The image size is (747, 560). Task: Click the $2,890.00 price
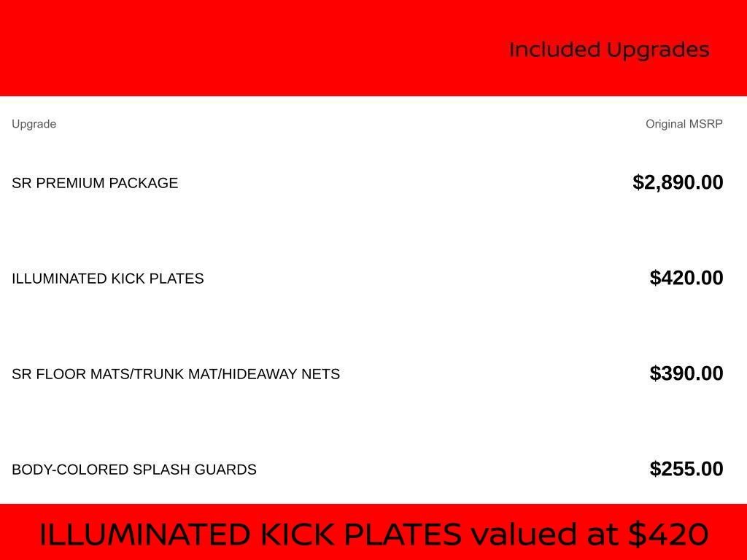(x=678, y=182)
